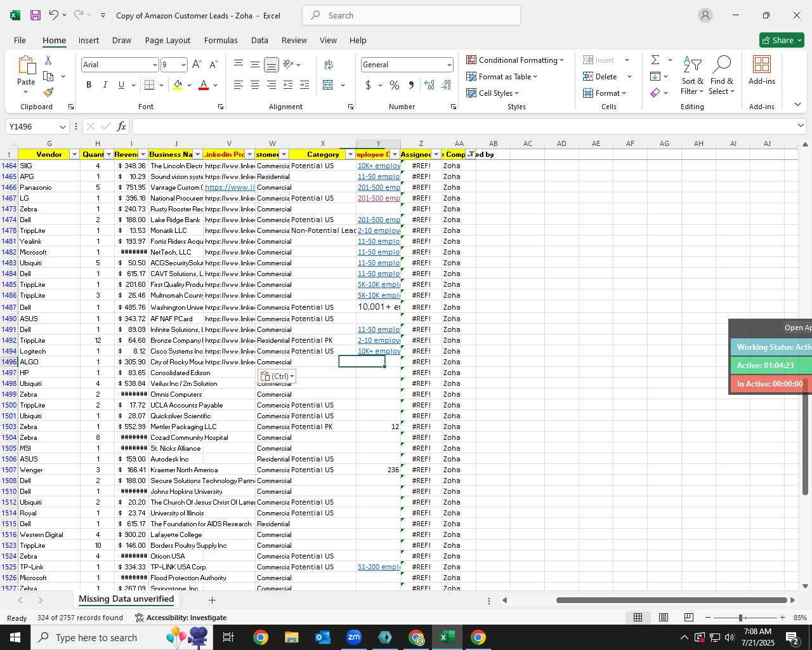Open the 10K+ employees link in row 1464
812x650 pixels.
379,166
